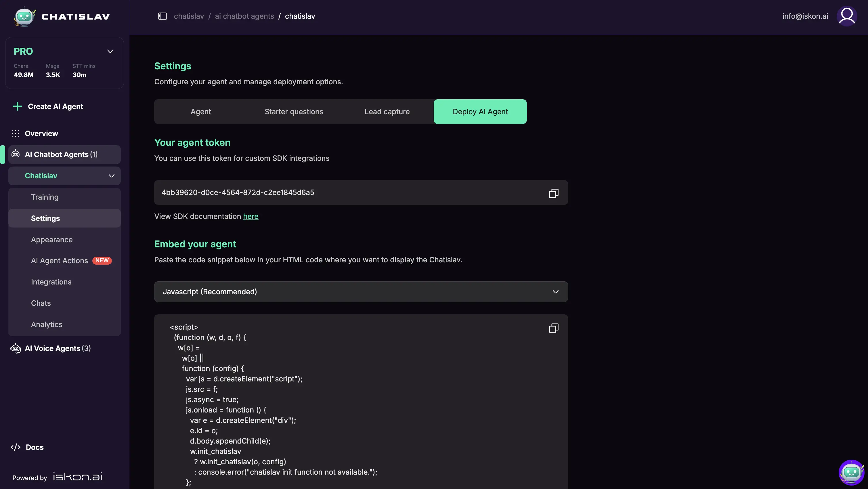Open Appearance in the sidebar
Viewport: 868px width, 489px height.
coord(64,240)
